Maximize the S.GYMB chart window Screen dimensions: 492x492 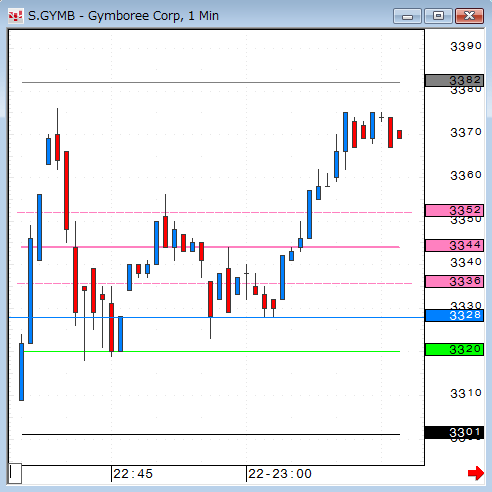pos(438,16)
